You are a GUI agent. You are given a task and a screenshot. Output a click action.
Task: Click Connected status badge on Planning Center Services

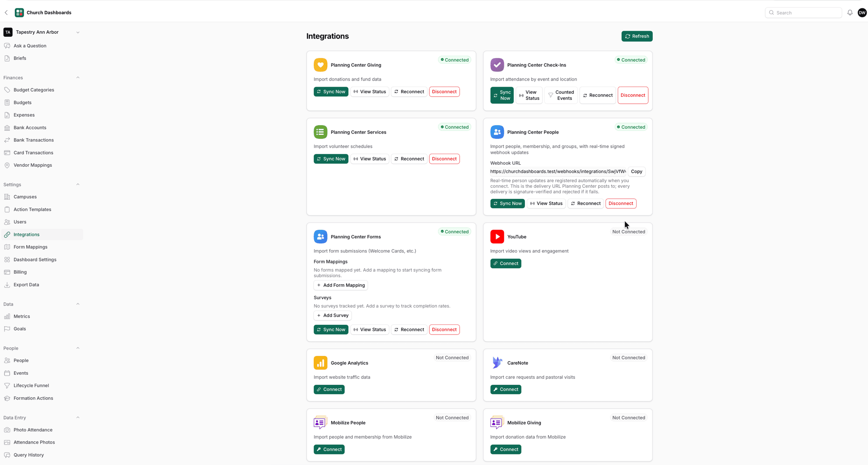tap(455, 127)
